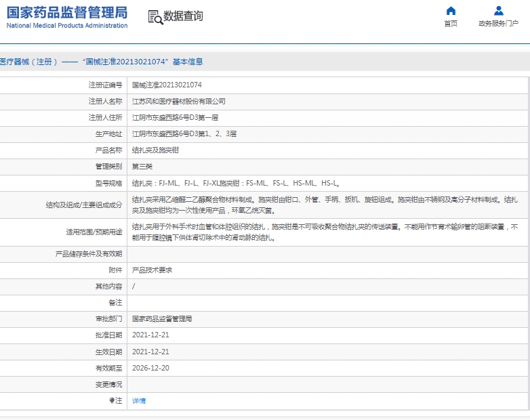Select the page title 基本信息 heading
530x420 pixels.
[102, 62]
